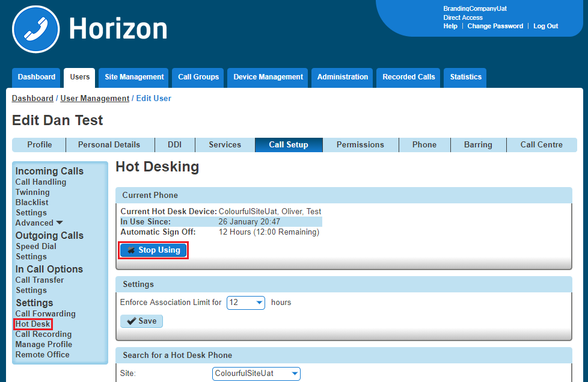Open the Permissions sub-tab
The height and width of the screenshot is (382, 588).
pyautogui.click(x=360, y=145)
